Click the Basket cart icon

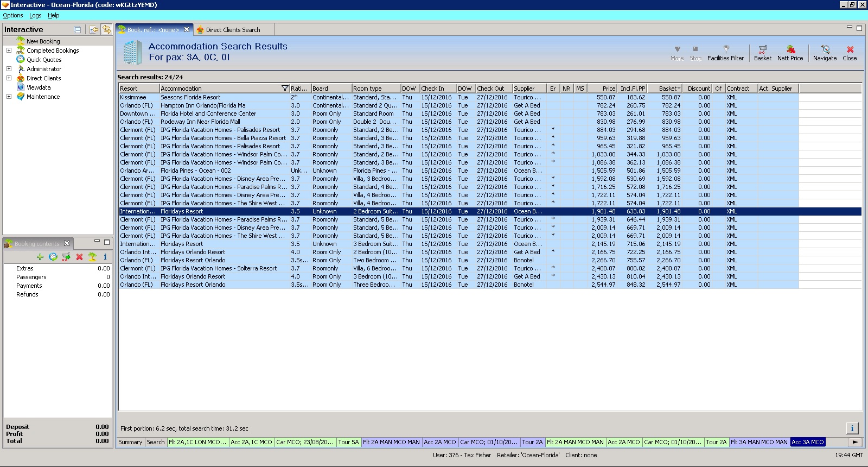[762, 49]
